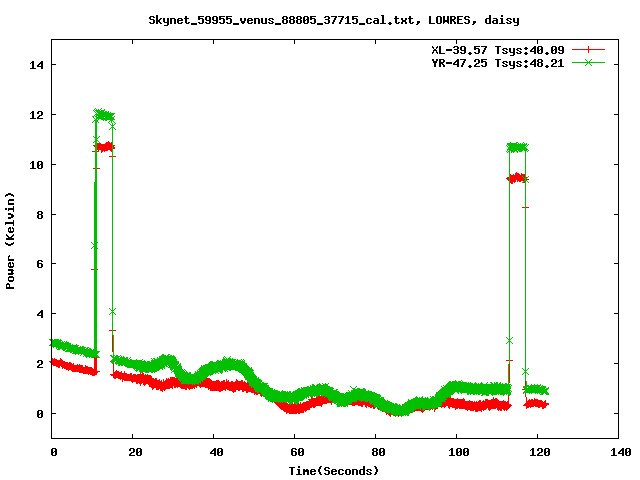
Task: Click the Time(Seconds) x-axis label
Action: tap(333, 471)
